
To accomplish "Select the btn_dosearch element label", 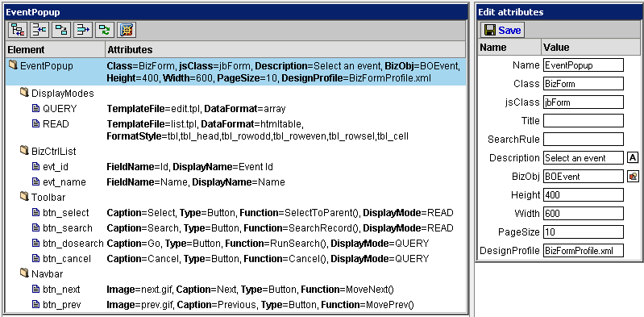I will point(73,244).
